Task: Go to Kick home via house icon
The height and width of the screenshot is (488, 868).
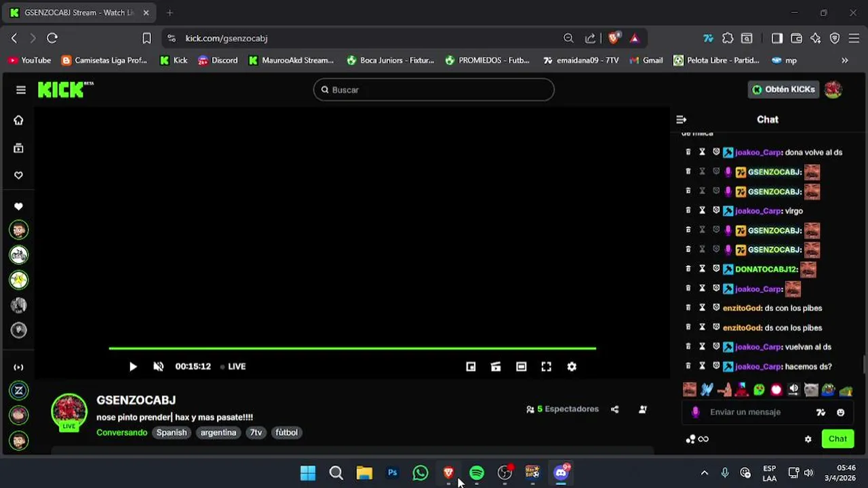Action: click(x=18, y=120)
